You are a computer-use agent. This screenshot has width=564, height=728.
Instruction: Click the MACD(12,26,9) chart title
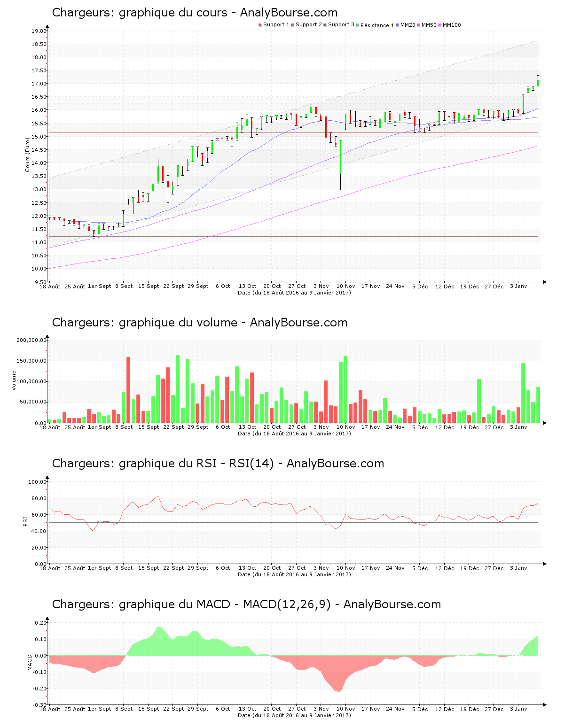coord(246,604)
